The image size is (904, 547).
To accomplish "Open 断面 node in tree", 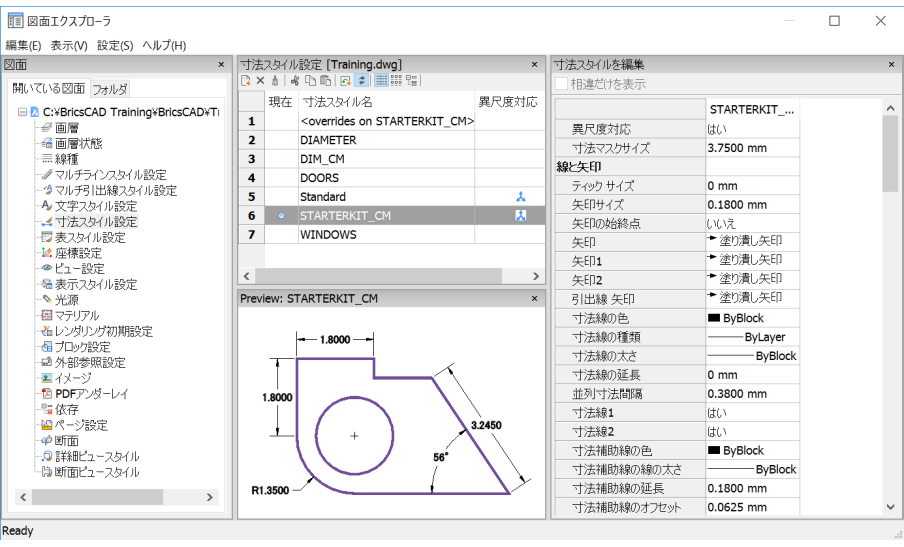I will coord(67,440).
